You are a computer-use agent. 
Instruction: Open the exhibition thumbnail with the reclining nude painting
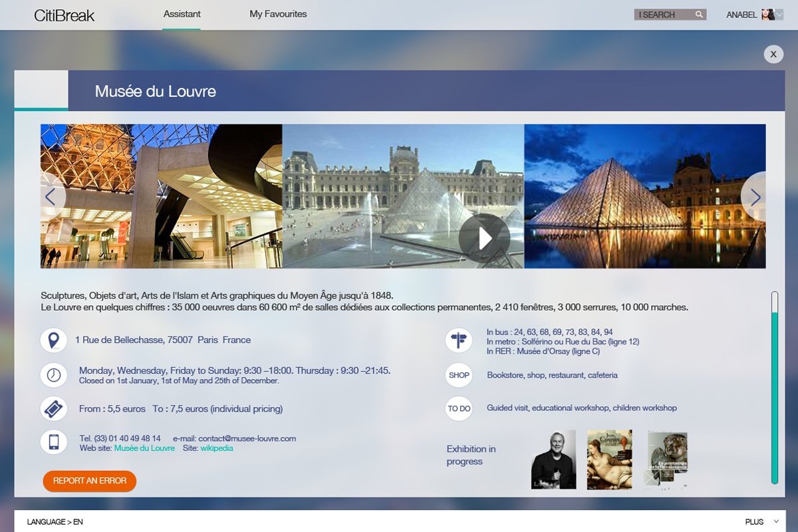click(x=610, y=459)
